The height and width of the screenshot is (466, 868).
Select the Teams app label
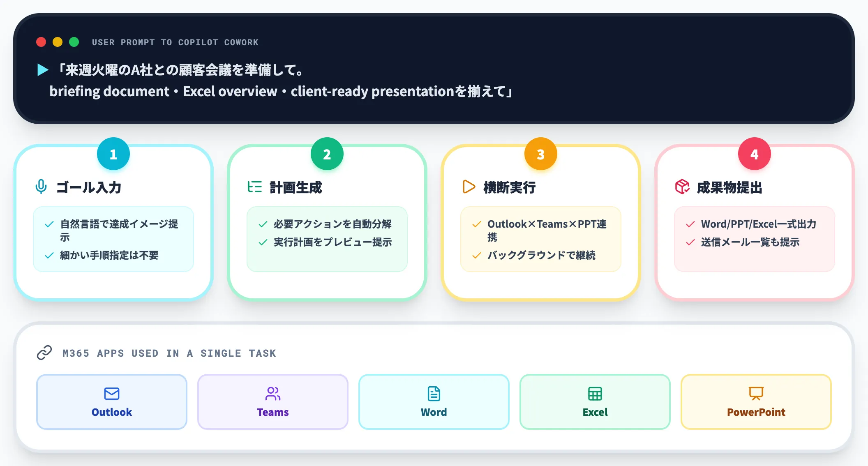click(273, 412)
